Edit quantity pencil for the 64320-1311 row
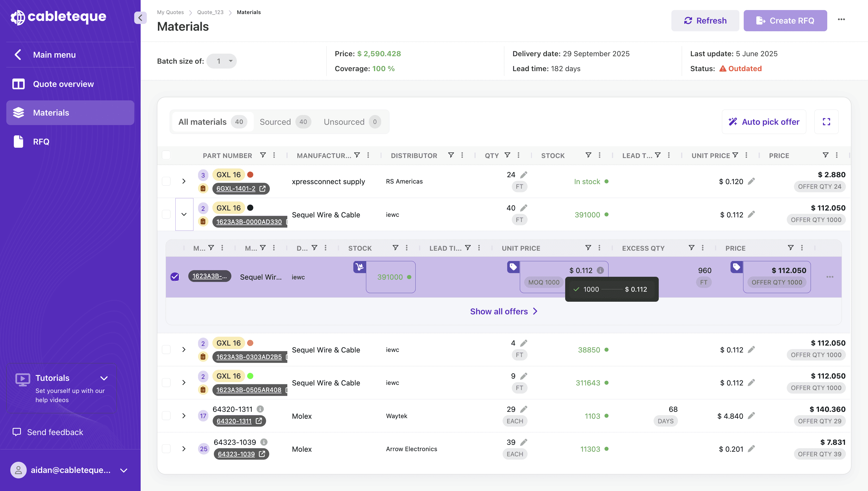868x491 pixels. (x=524, y=409)
